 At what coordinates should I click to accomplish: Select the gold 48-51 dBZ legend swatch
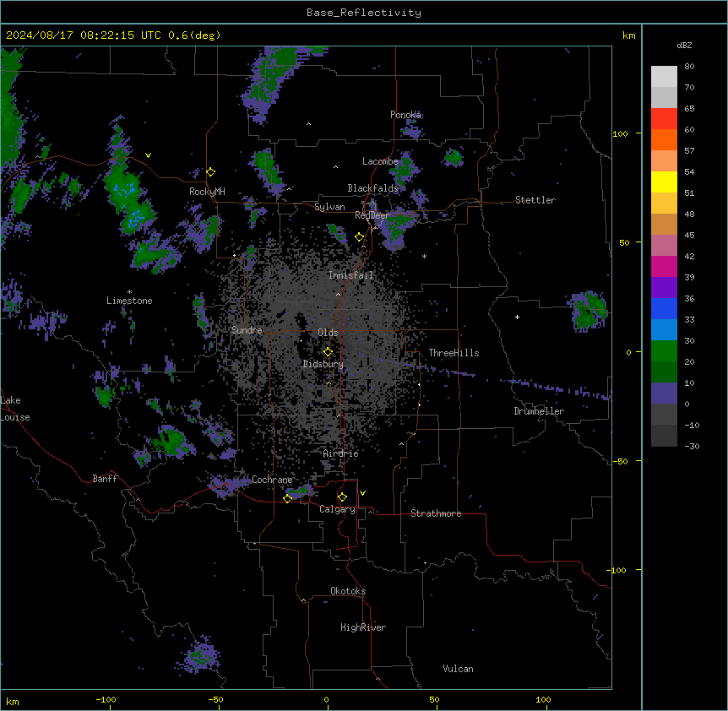664,203
